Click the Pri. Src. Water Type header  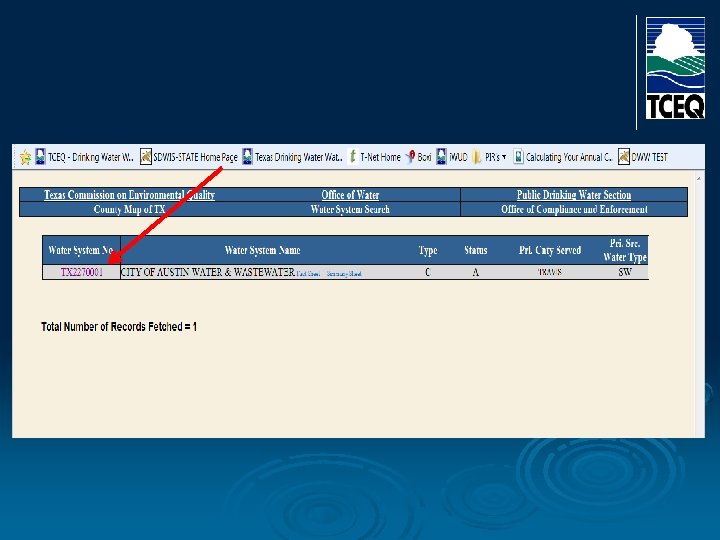(625, 250)
